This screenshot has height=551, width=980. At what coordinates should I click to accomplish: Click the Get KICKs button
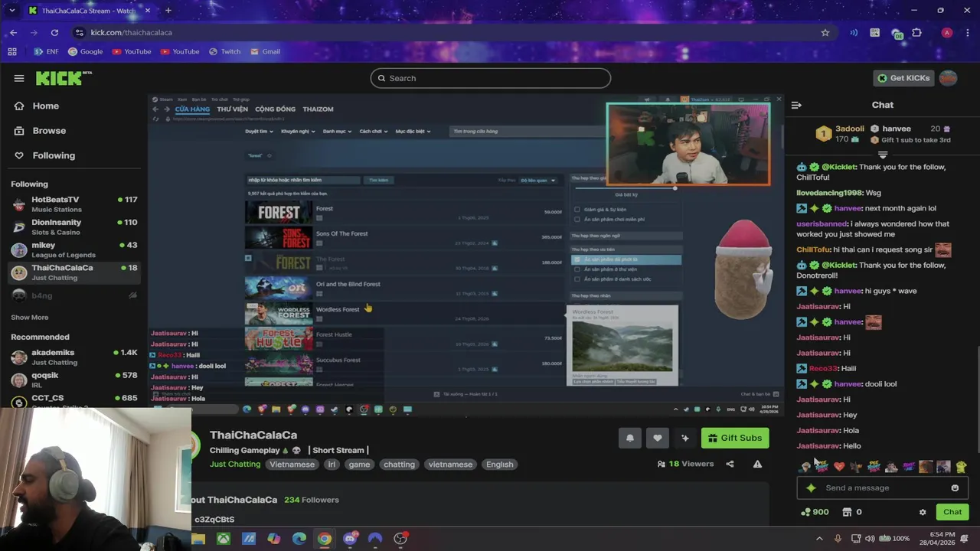click(904, 78)
